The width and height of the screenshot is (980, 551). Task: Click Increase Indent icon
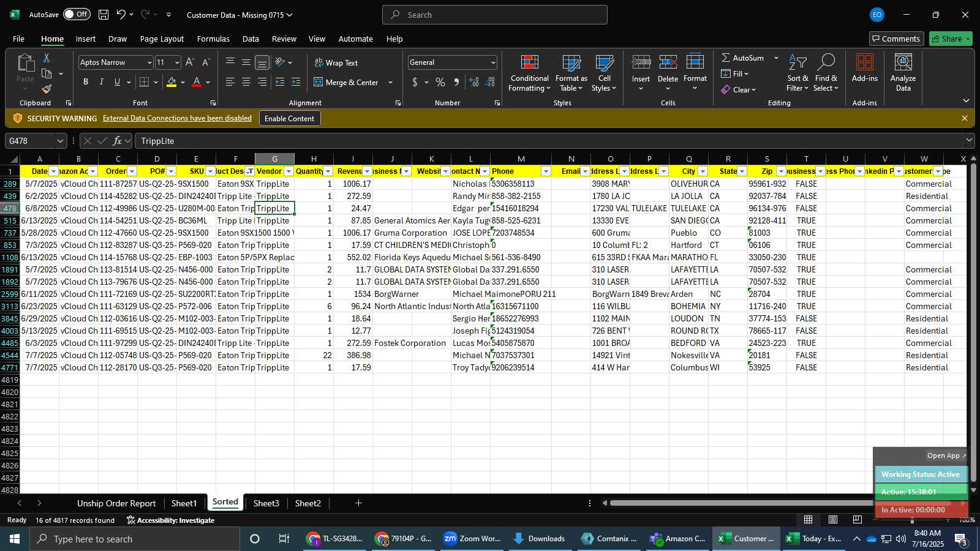[296, 82]
